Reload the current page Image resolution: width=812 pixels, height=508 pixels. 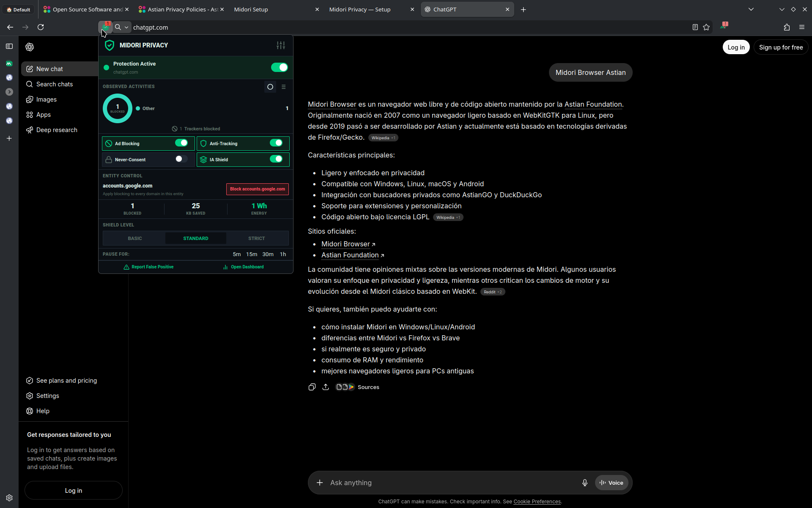point(41,27)
